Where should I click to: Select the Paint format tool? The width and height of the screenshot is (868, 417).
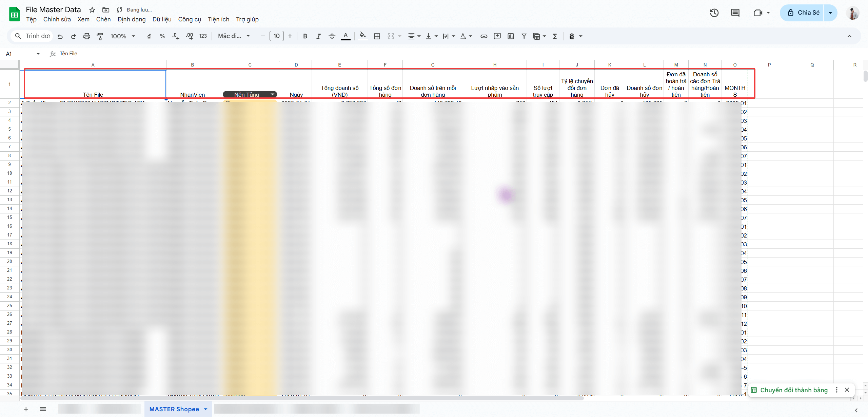(100, 36)
